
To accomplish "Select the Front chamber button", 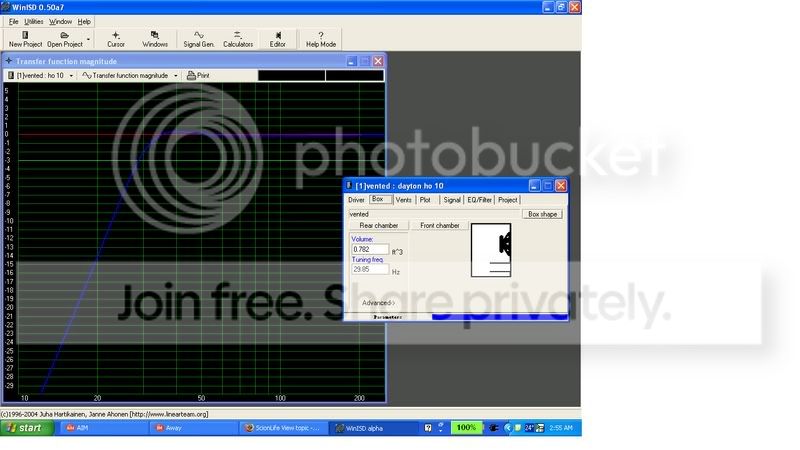I will point(439,226).
